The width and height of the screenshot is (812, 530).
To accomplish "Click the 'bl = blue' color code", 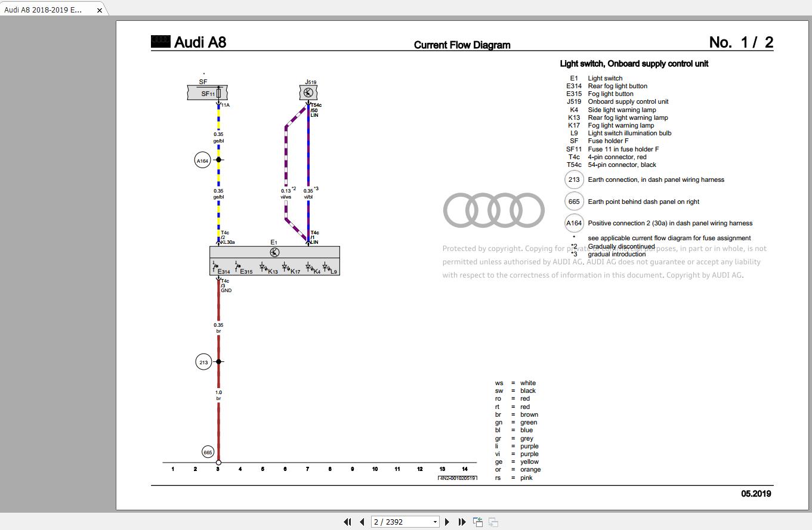I will pyautogui.click(x=514, y=430).
